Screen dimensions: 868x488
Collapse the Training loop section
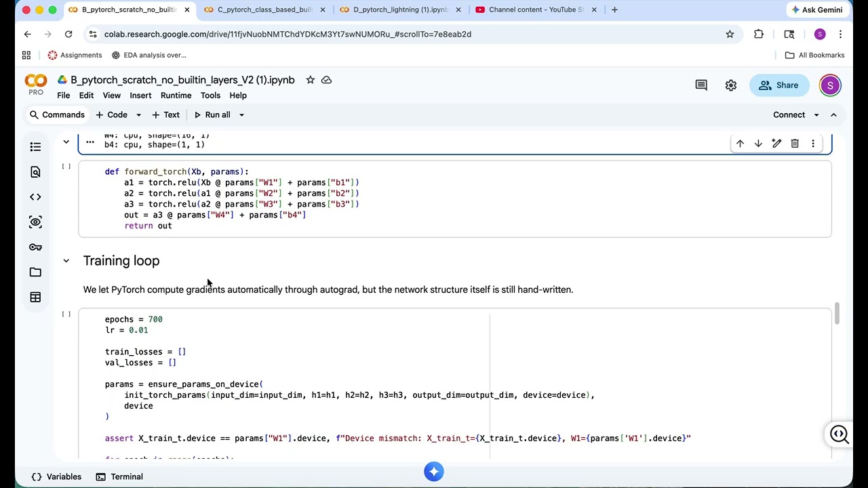pyautogui.click(x=66, y=261)
